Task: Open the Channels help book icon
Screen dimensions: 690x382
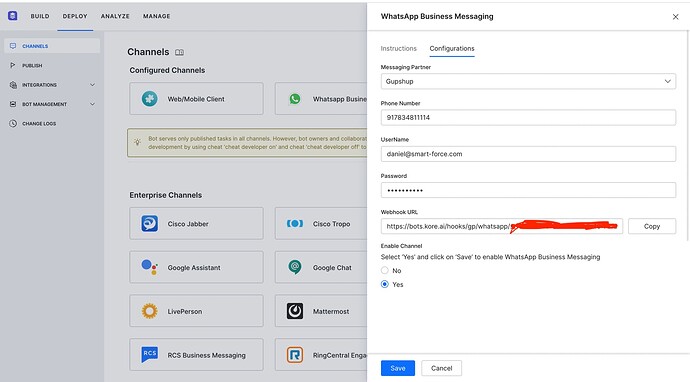Action: click(x=179, y=52)
